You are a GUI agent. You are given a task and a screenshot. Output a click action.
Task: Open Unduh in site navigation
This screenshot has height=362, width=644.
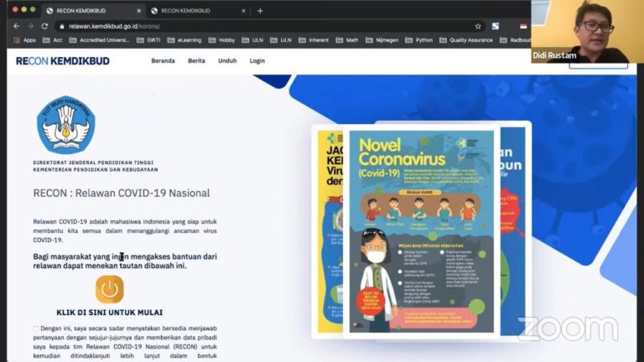pos(227,60)
